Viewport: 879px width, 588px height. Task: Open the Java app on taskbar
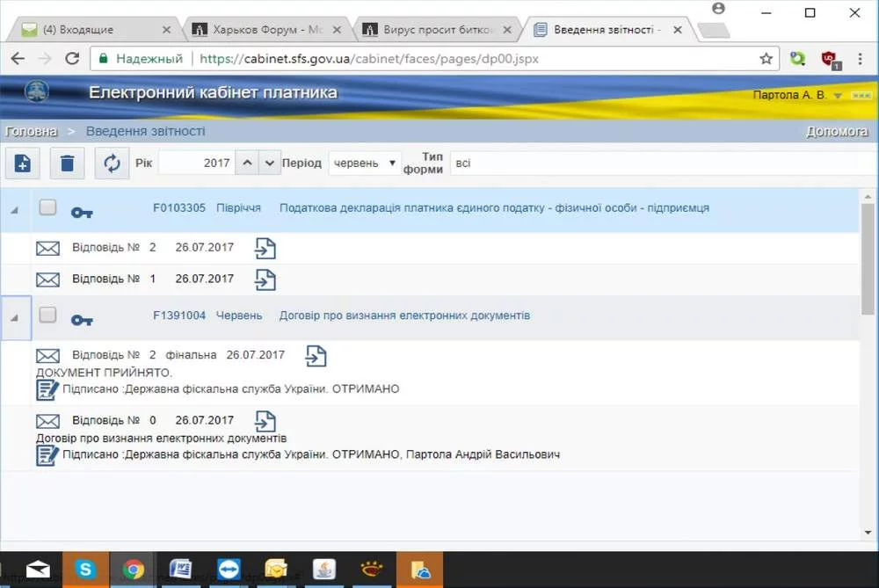324,570
